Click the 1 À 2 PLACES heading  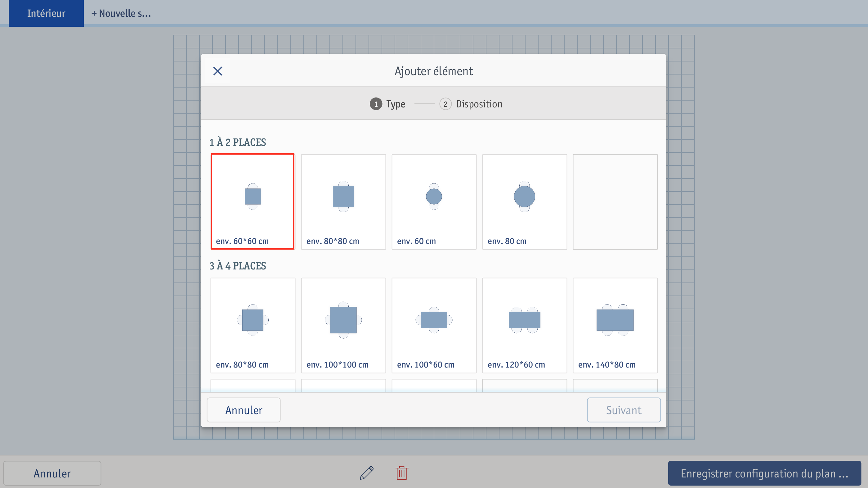(238, 142)
